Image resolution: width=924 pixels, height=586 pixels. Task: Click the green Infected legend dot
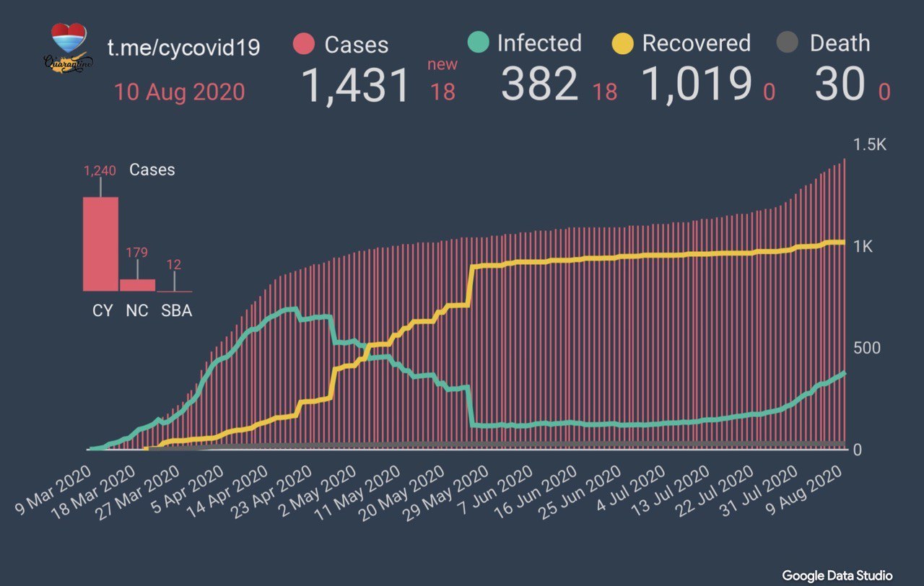[477, 43]
